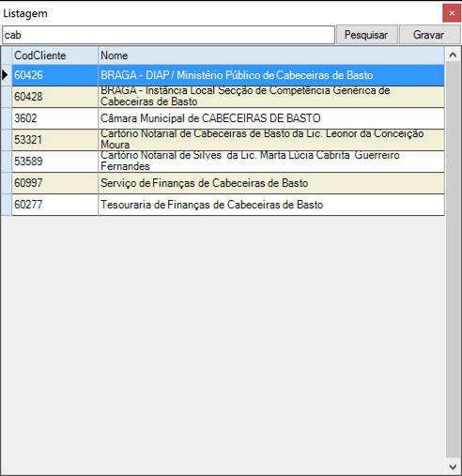Select 'Cartório Notarial de Silves' name cell
The image size is (462, 476).
271,161
